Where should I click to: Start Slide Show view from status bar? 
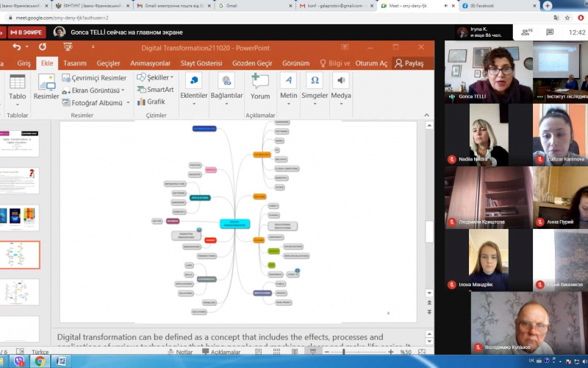313,352
